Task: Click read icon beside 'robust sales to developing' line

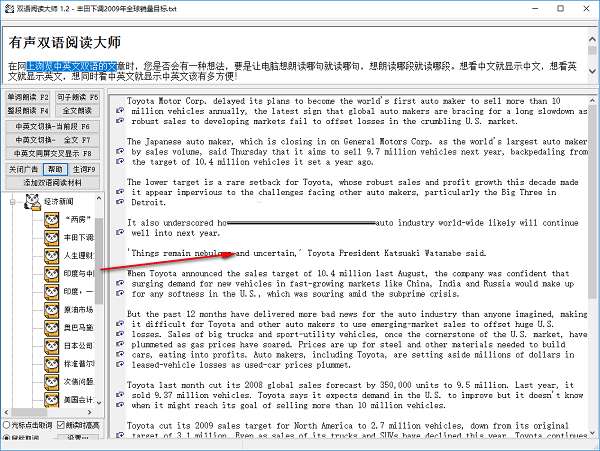Action: (120, 120)
